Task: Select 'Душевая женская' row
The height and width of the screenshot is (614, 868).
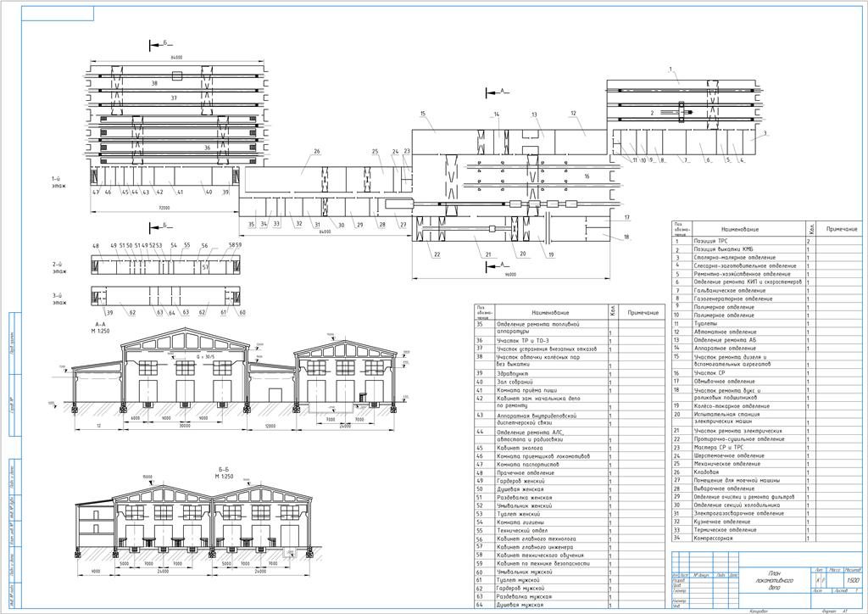Action: tap(570, 489)
